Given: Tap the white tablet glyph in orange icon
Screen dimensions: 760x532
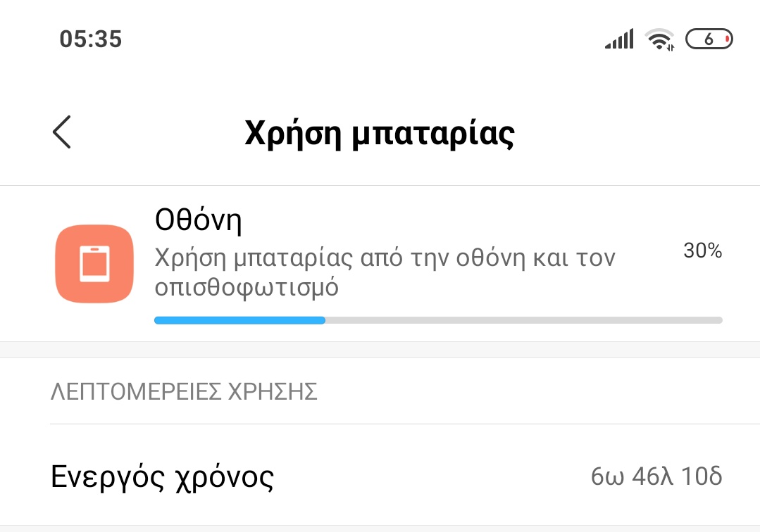Looking at the screenshot, I should (94, 264).
